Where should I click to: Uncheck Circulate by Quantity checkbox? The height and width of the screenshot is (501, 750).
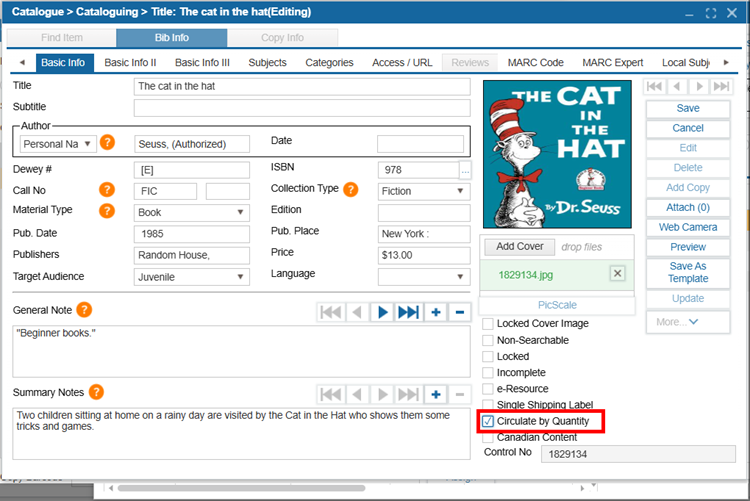pyautogui.click(x=488, y=422)
